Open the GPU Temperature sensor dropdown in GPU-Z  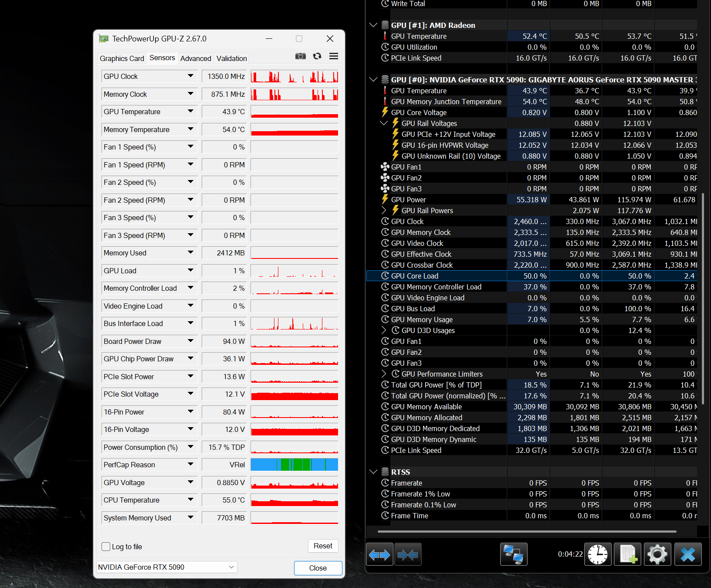(x=190, y=112)
